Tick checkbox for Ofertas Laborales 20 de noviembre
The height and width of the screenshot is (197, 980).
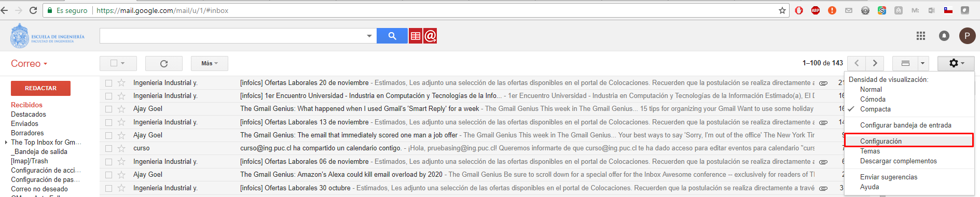click(108, 83)
